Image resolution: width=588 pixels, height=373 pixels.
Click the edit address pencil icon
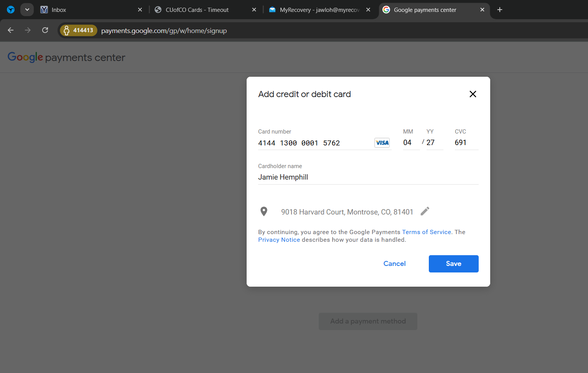[425, 211]
